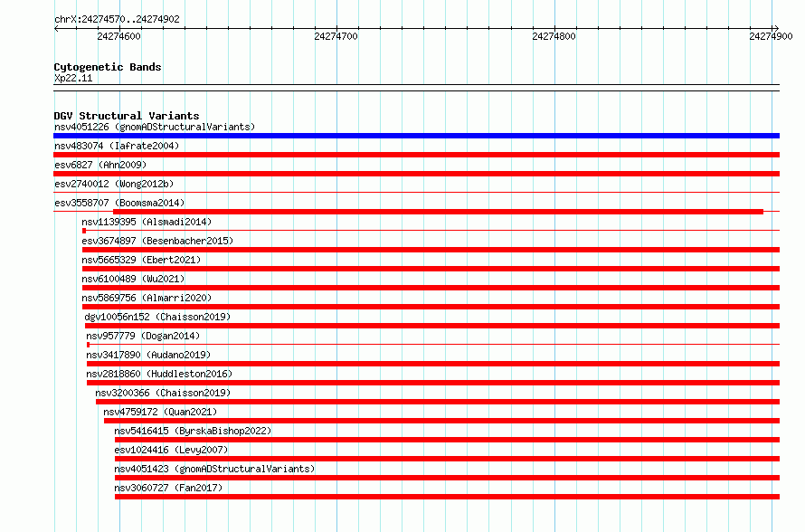
Task: Click the ruler's right arrowhead
Action: pos(777,28)
